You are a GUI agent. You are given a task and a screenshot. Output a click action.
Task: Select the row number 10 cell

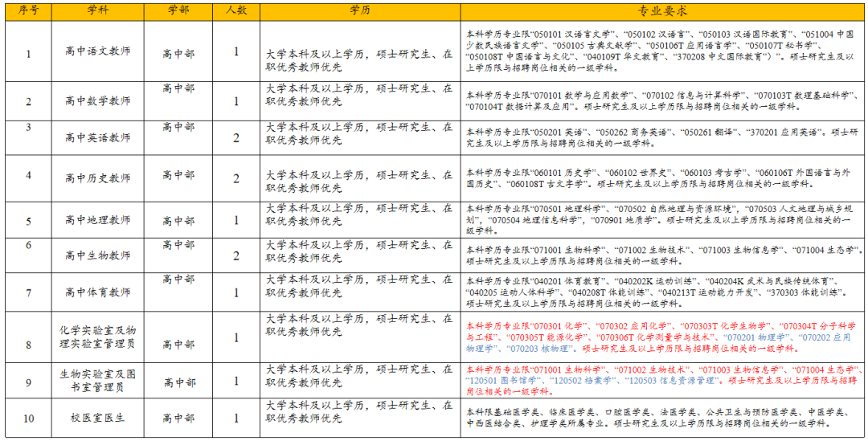point(28,418)
